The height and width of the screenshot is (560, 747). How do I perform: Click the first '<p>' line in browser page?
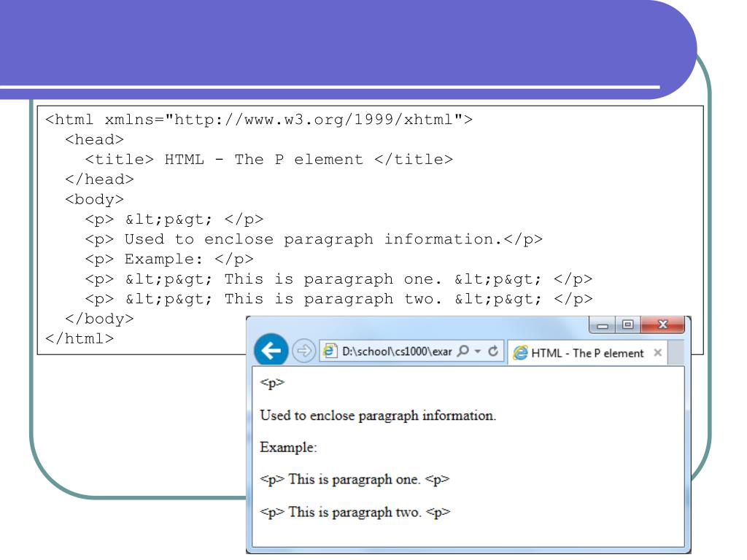pyautogui.click(x=272, y=383)
